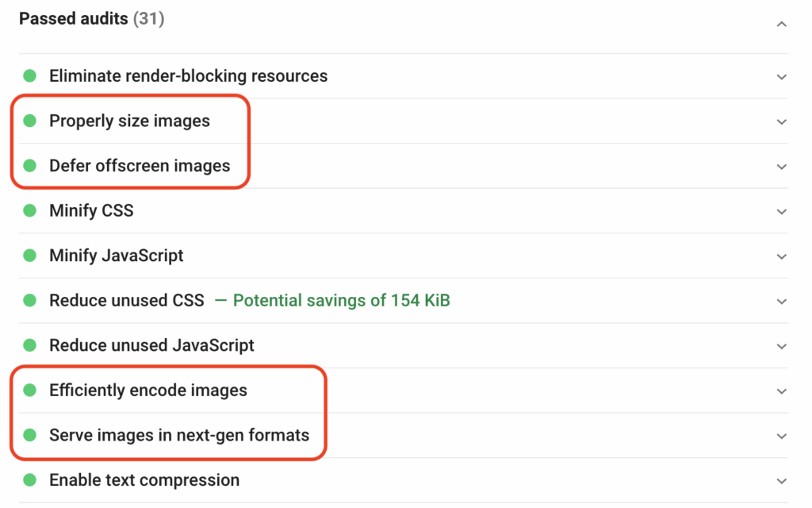Expand the Defer offscreen images chevron
Image resolution: width=812 pixels, height=508 pixels.
(782, 167)
